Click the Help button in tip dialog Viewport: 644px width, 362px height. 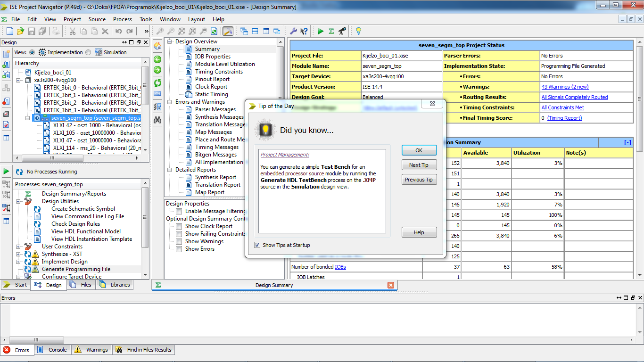[419, 232]
